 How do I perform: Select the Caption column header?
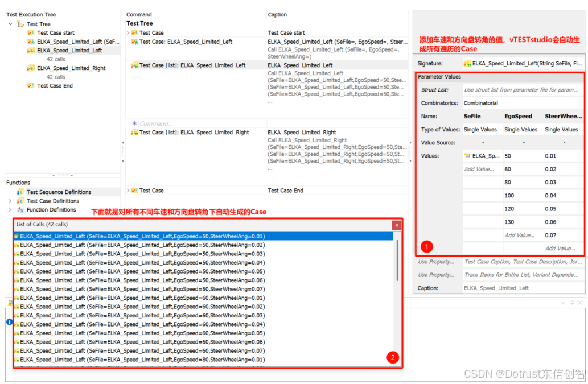(277, 15)
